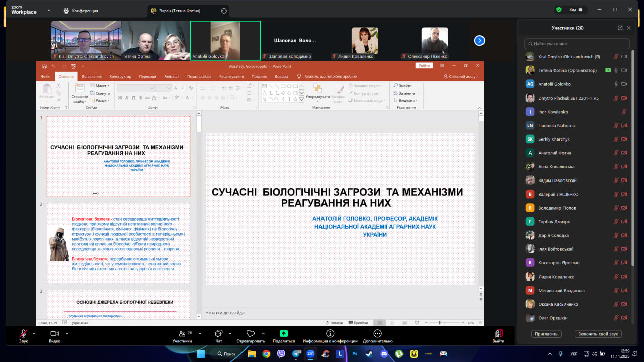Viewport: 644px width, 362px height.
Task: Toggle the Участники participants panel
Action: (182, 334)
